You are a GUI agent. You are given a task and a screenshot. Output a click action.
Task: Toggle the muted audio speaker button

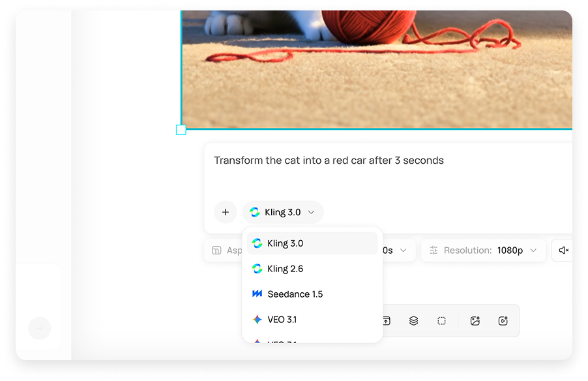pos(563,251)
